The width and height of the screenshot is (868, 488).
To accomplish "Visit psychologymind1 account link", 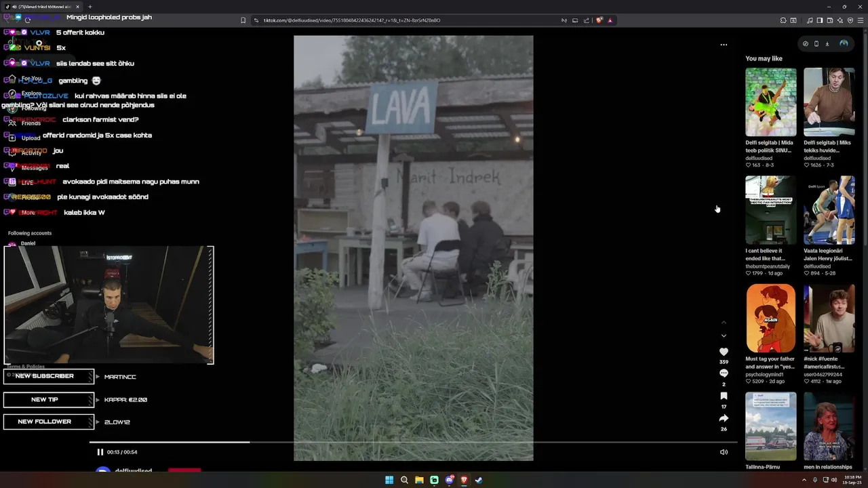I will coord(764,374).
